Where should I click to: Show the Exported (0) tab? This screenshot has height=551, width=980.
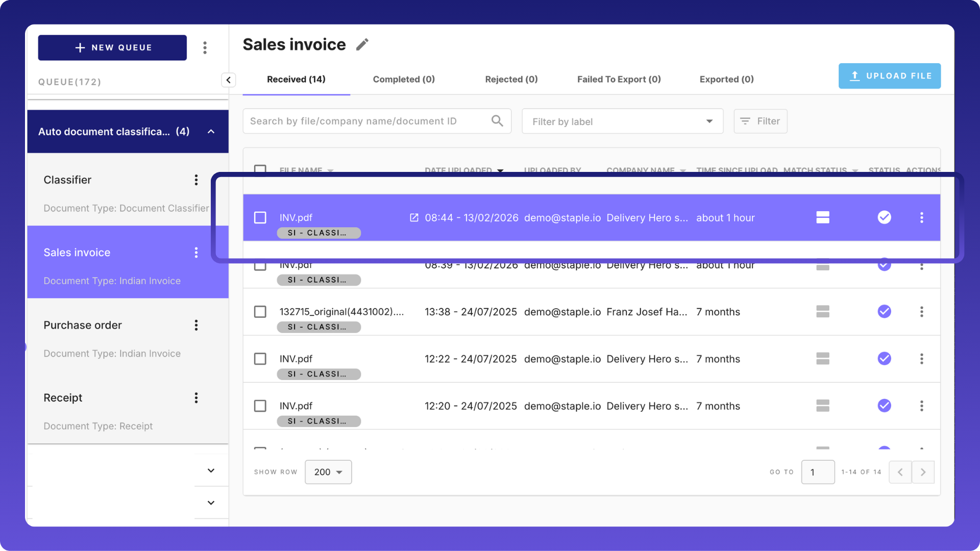pos(727,80)
